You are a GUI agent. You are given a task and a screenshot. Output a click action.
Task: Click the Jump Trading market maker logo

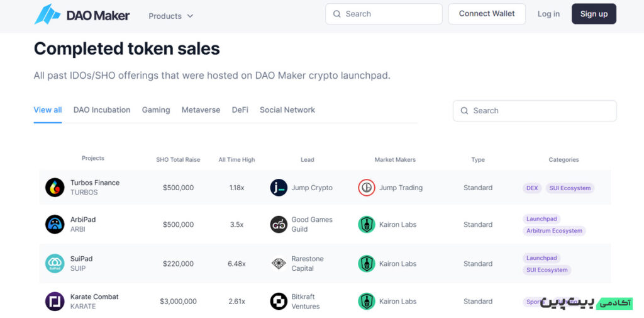[x=367, y=188]
